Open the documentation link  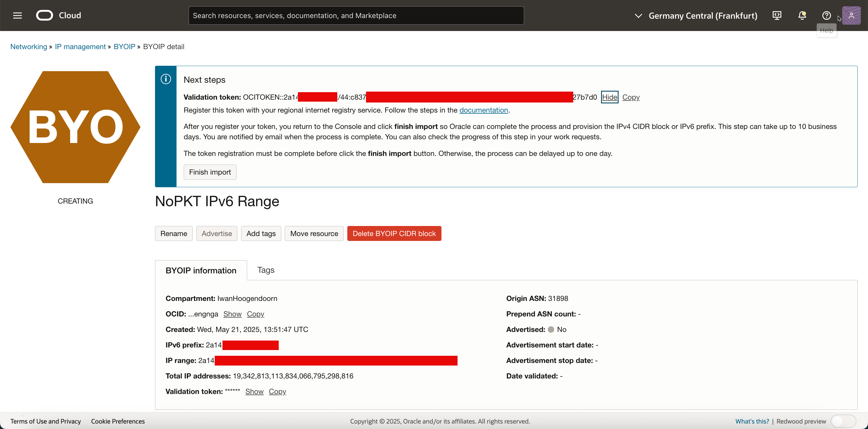483,110
